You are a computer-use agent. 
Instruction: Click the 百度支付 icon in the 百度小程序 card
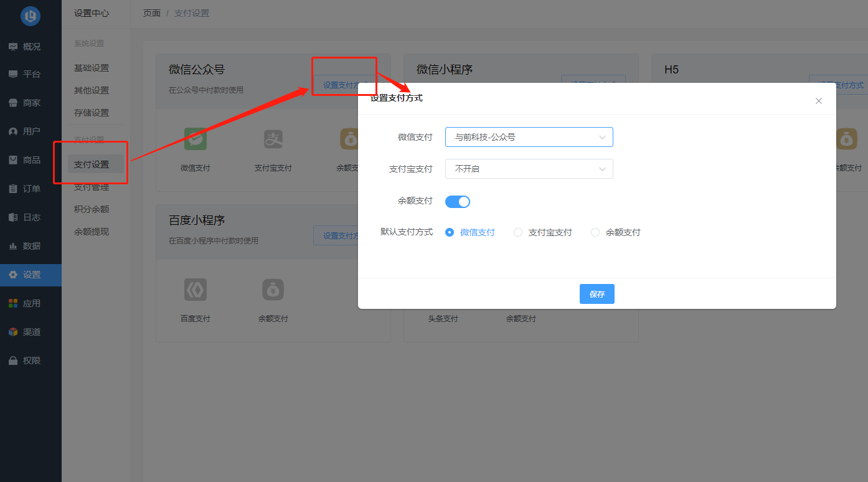pos(196,290)
